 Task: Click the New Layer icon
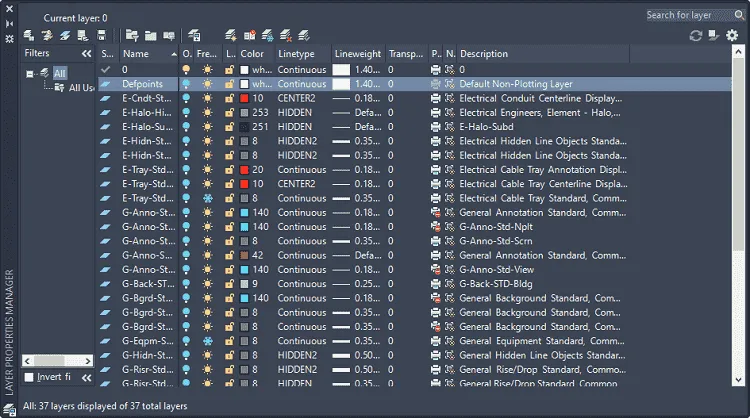click(x=230, y=35)
